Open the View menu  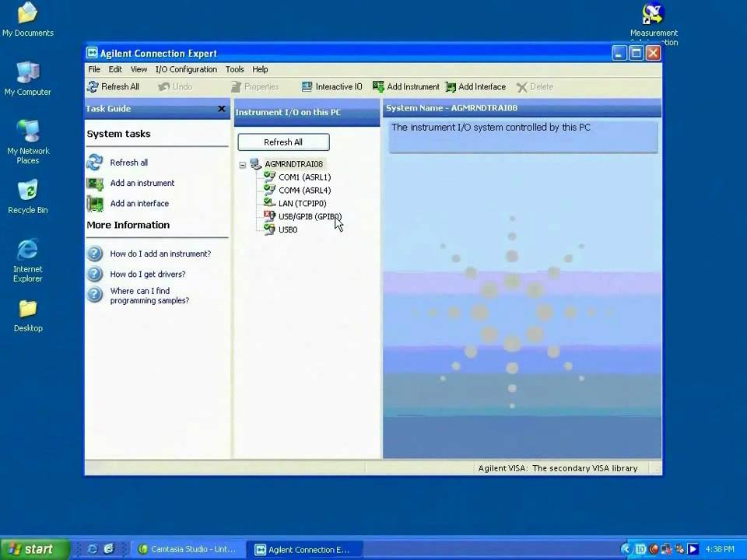139,69
